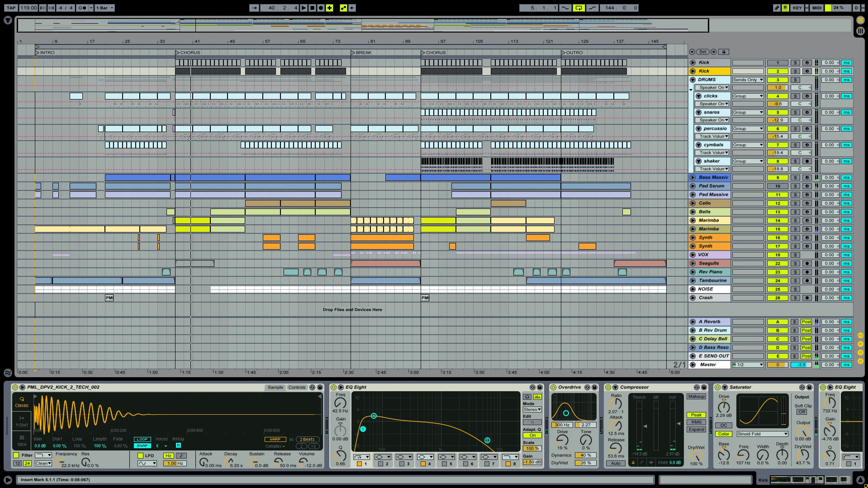
Task: Toggle the MIDI Arrangement Overdub plus button
Action: (329, 8)
